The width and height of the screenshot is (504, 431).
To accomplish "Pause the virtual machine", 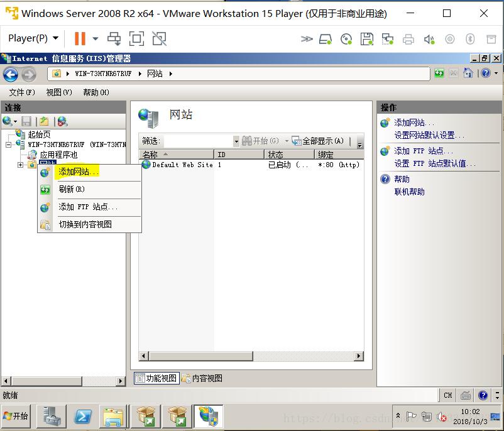I will (x=80, y=39).
